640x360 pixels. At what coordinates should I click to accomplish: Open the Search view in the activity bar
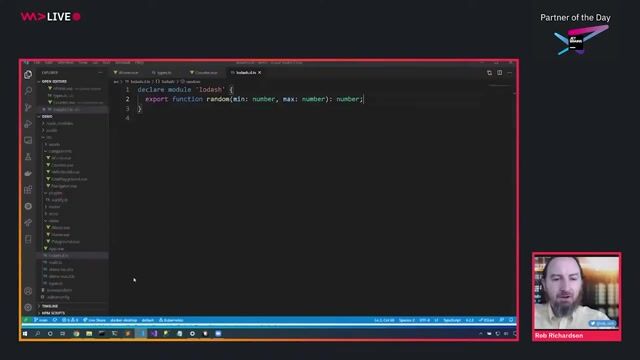click(28, 91)
